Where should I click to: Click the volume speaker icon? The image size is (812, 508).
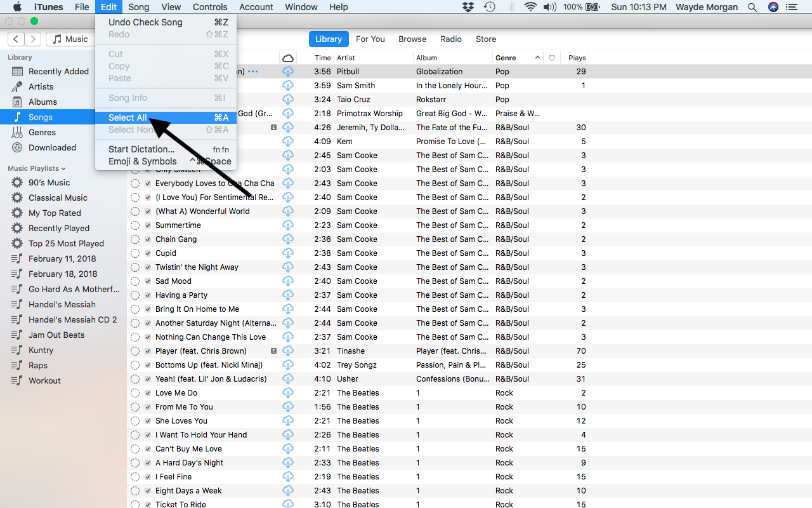pos(550,7)
